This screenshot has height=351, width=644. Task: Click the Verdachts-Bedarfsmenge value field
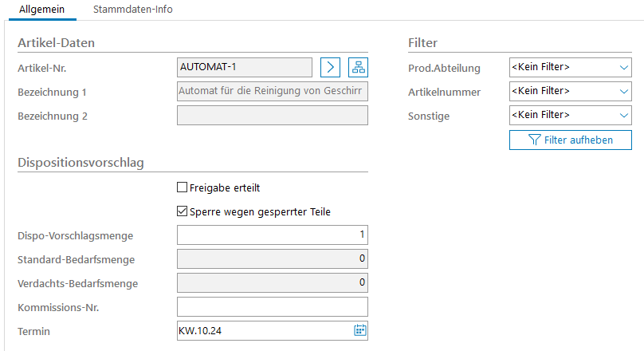click(x=272, y=283)
